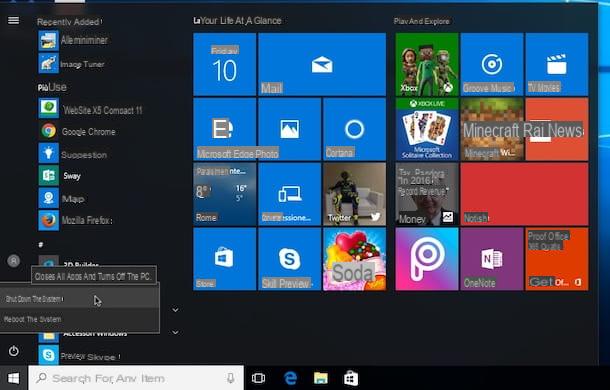Click the Your Life At A Glance heading
The image size is (610, 390).
238,21
